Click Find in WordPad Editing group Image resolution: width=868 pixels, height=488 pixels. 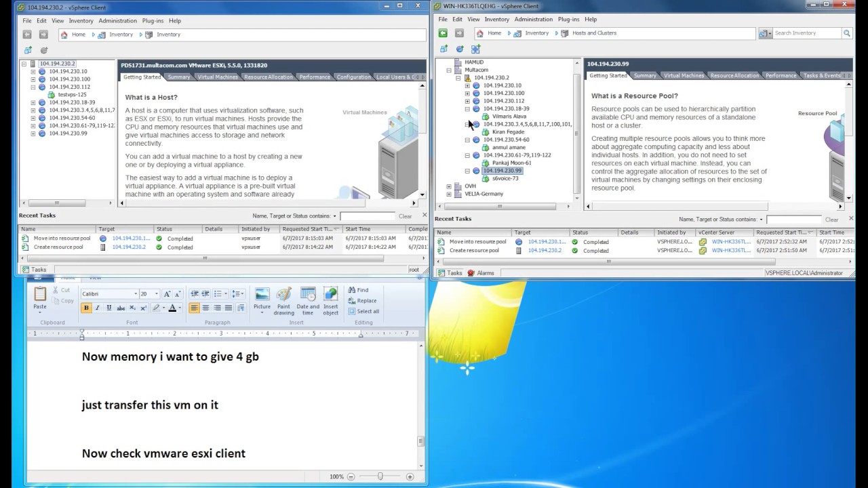(358, 290)
